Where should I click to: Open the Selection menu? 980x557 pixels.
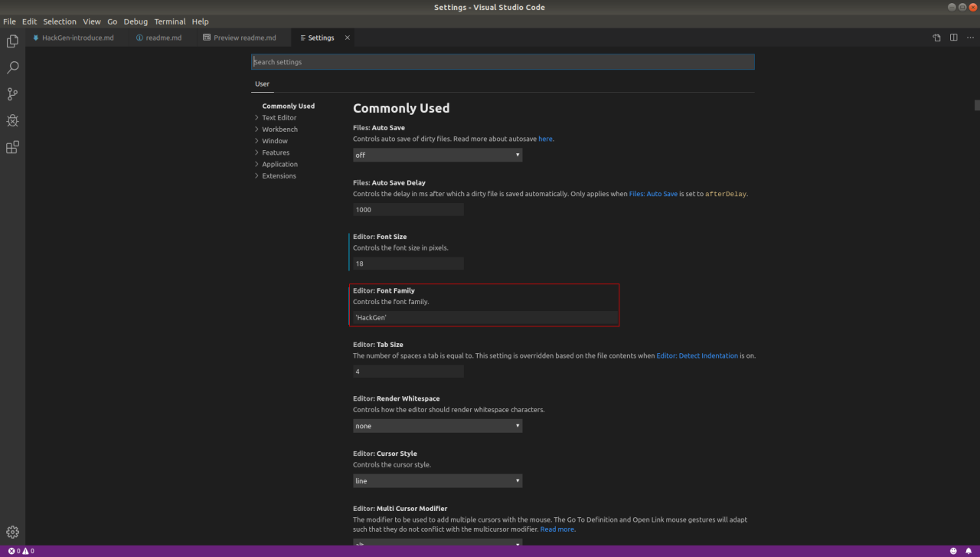(x=60, y=21)
